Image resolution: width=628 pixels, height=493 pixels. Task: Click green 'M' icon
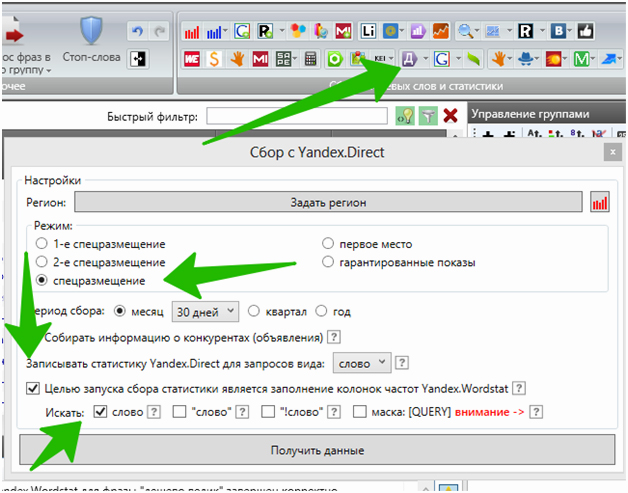click(x=581, y=59)
